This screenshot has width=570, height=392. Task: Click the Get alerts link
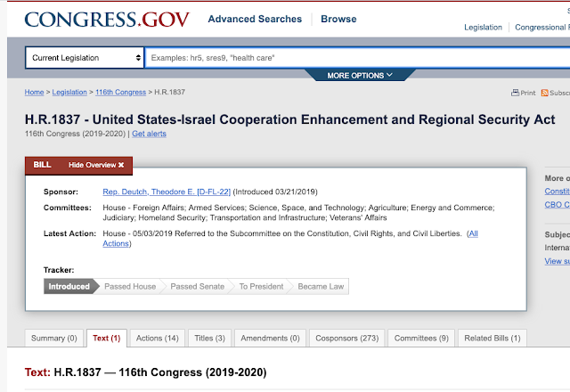(149, 134)
